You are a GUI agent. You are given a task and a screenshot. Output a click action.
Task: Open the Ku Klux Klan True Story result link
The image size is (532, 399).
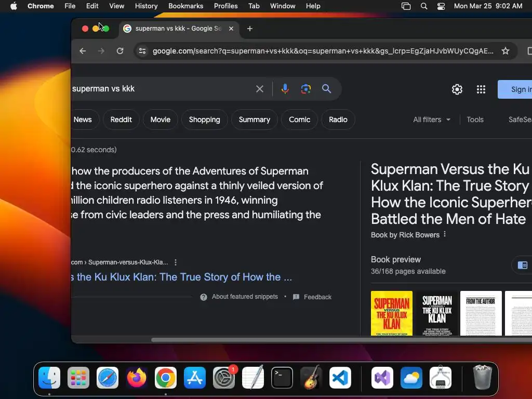coord(181,277)
